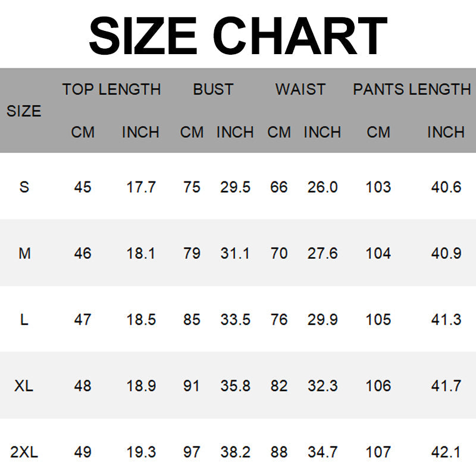
Task: Click the 27.6 inch waist value
Action: pyautogui.click(x=322, y=253)
